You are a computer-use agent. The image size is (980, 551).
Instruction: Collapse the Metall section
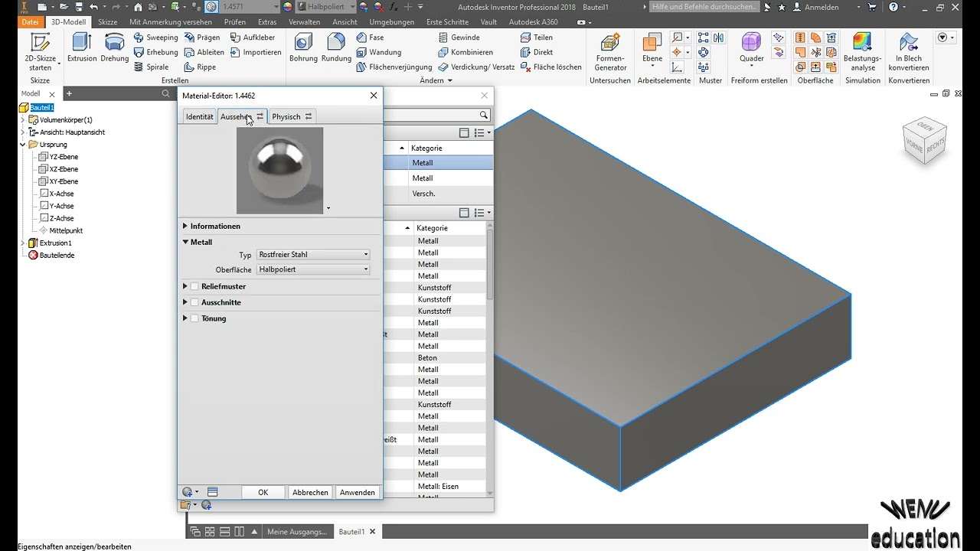[x=185, y=242]
